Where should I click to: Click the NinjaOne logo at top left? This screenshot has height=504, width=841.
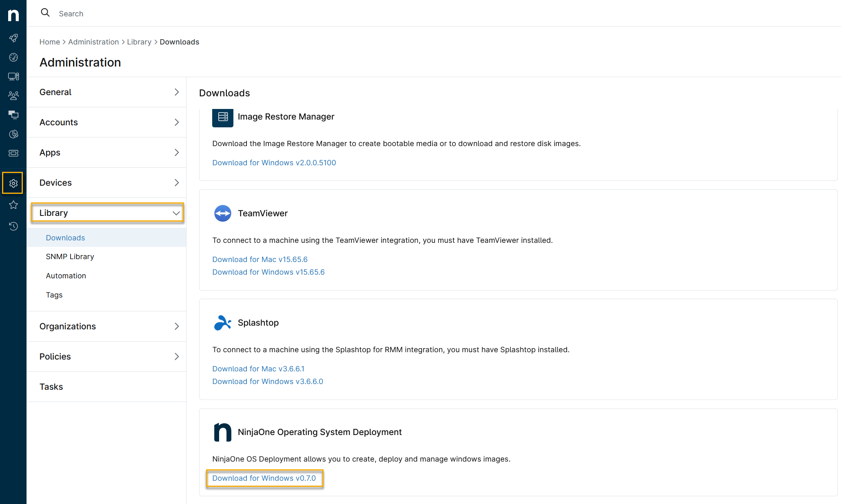[13, 15]
